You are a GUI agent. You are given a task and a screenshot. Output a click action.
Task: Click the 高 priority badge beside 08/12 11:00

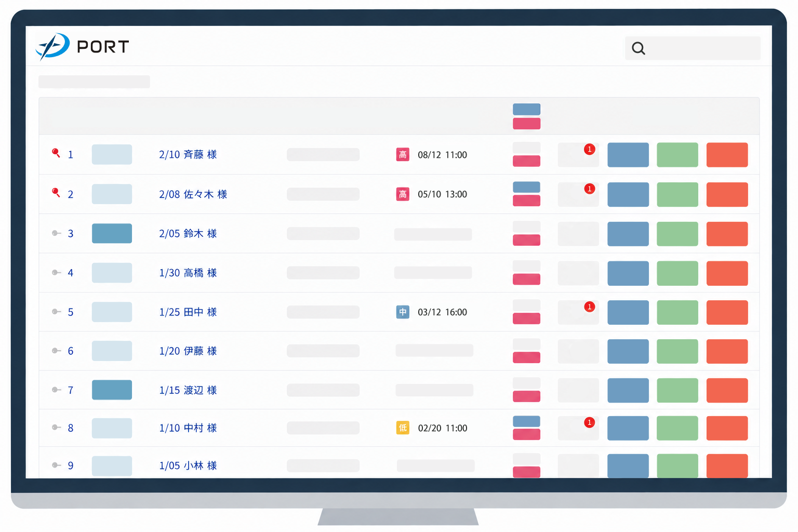[403, 155]
